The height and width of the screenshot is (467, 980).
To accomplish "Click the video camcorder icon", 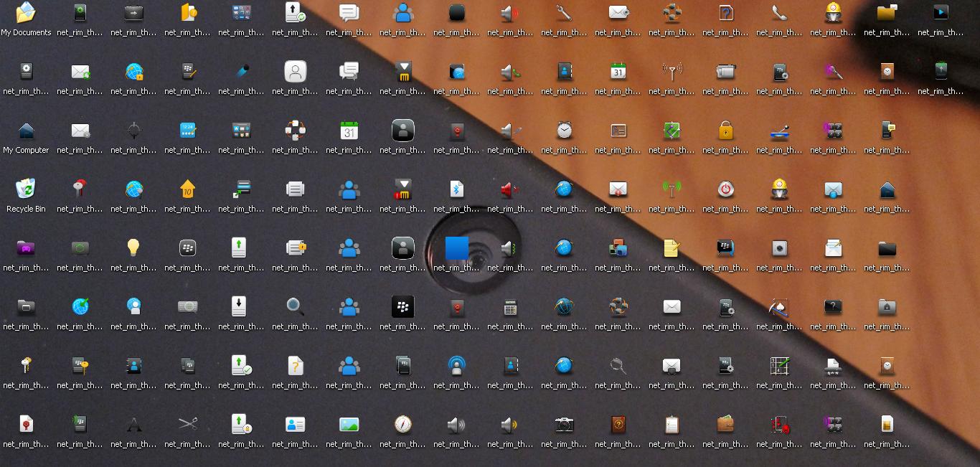I will pyautogui.click(x=725, y=72).
